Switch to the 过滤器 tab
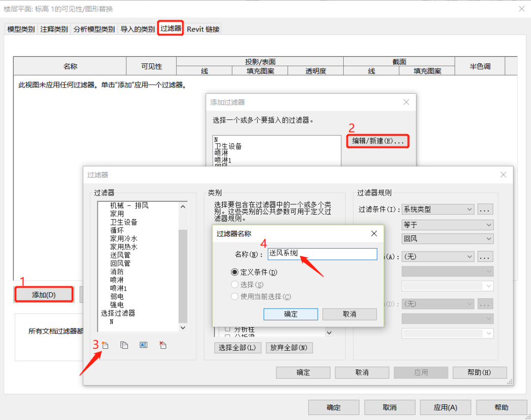The width and height of the screenshot is (531, 420). coord(171,28)
